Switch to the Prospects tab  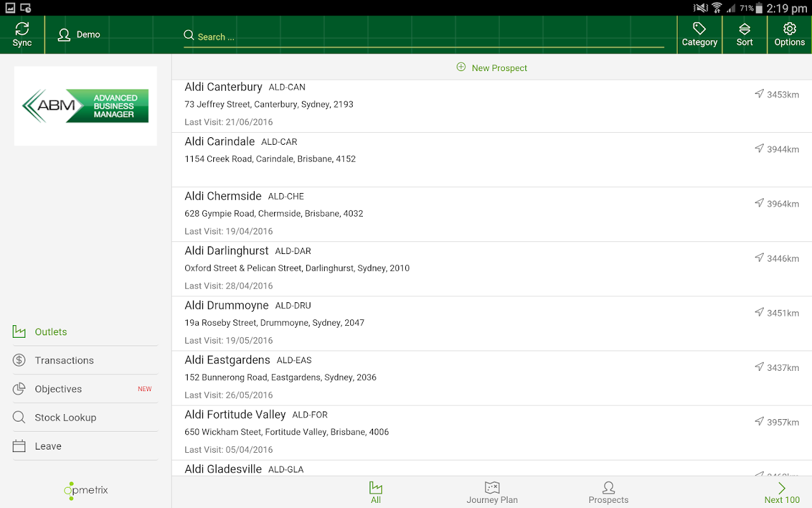(608, 492)
